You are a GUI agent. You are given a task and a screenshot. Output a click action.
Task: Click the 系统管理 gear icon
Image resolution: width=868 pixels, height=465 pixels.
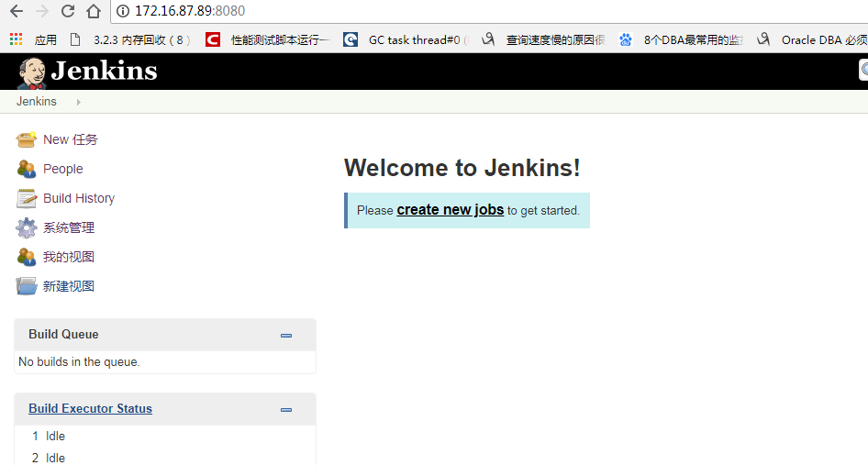click(26, 227)
